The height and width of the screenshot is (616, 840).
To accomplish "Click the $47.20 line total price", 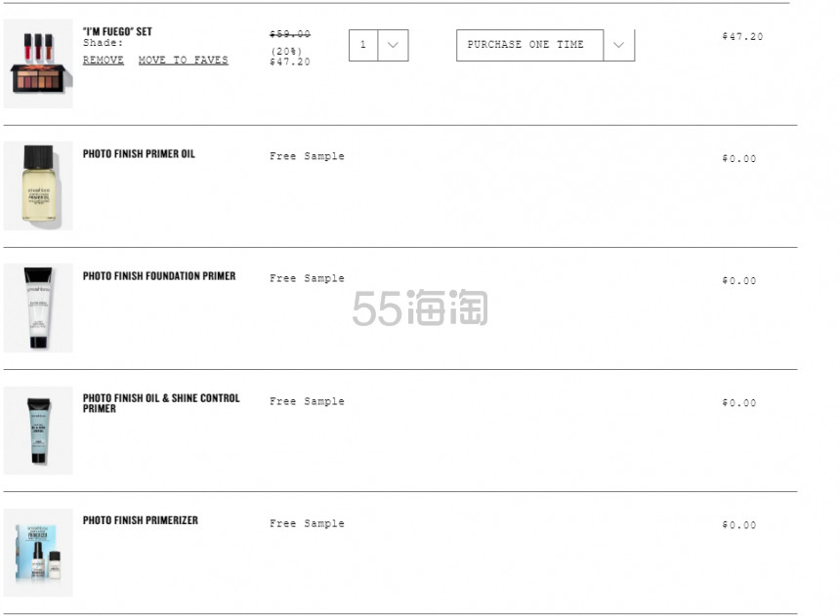I will pyautogui.click(x=742, y=36).
